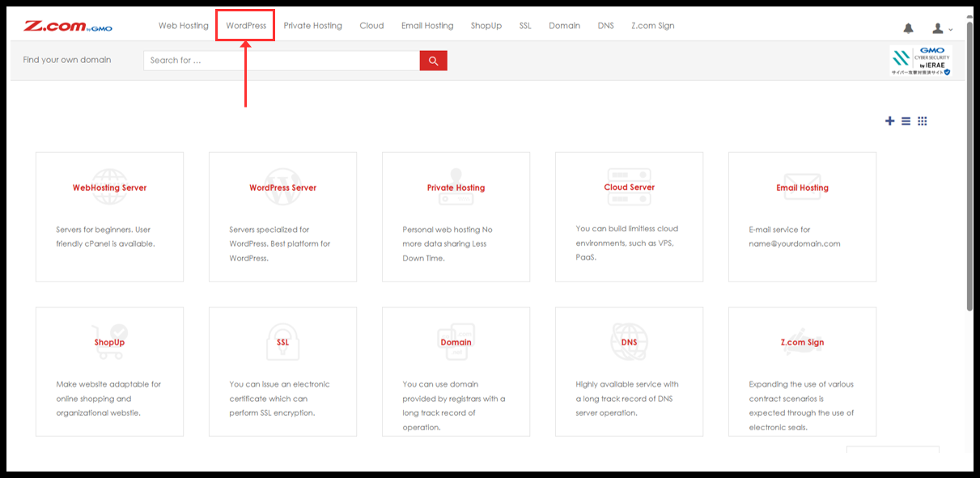Click 'You can build limitless cloud environments' text

click(x=627, y=243)
